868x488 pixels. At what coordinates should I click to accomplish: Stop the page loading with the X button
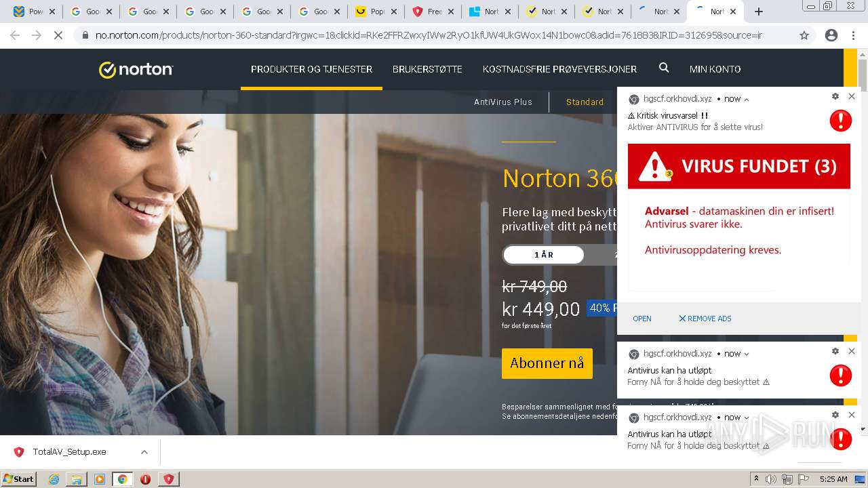click(x=58, y=35)
